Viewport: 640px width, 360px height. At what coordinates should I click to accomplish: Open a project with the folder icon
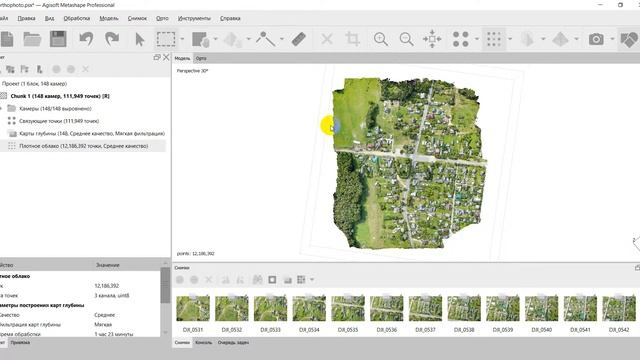tap(32, 39)
